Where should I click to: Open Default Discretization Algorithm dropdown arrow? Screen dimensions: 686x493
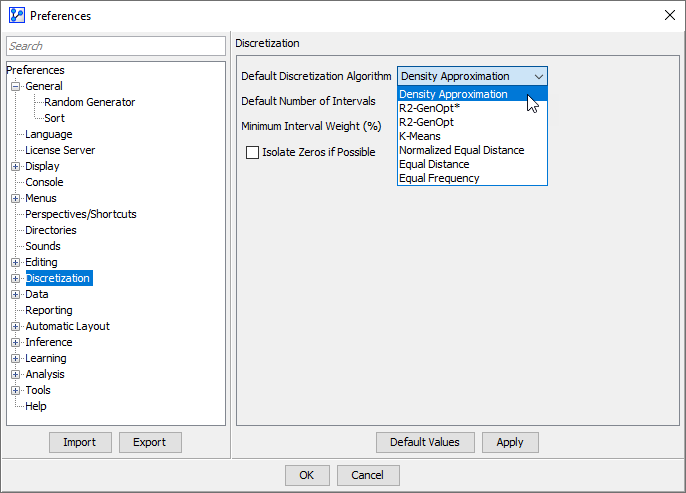coord(539,76)
